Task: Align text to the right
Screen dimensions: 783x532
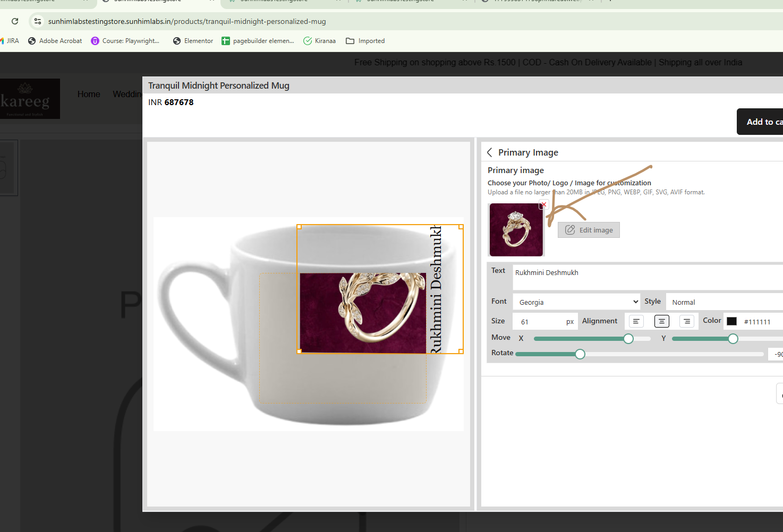Action: point(687,321)
